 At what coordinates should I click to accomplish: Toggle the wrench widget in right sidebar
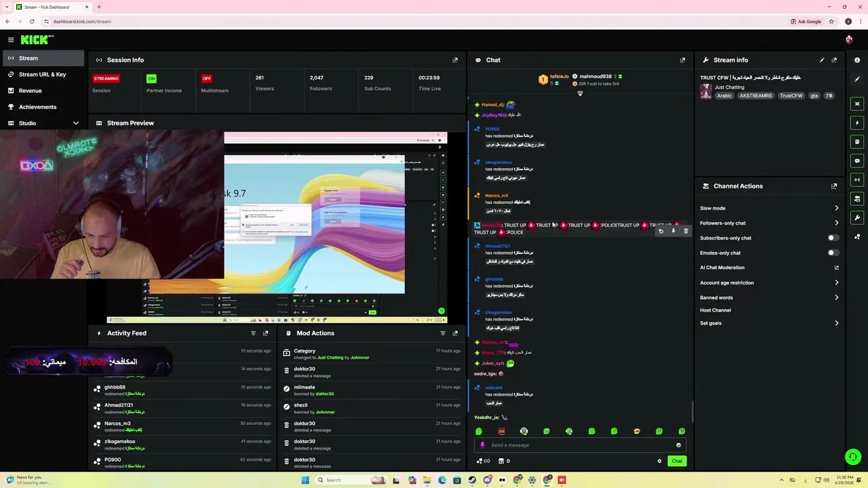click(x=857, y=218)
